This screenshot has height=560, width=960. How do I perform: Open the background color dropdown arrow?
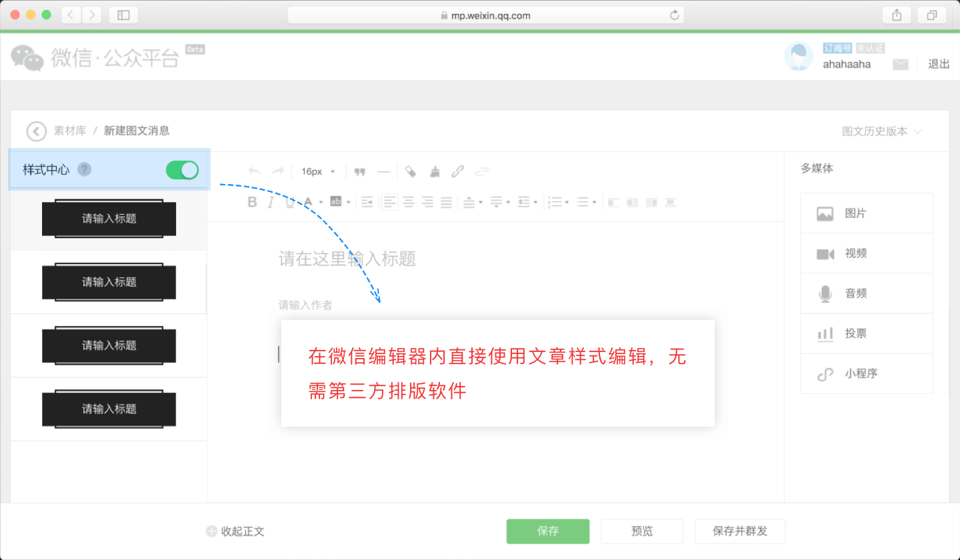coord(348,202)
